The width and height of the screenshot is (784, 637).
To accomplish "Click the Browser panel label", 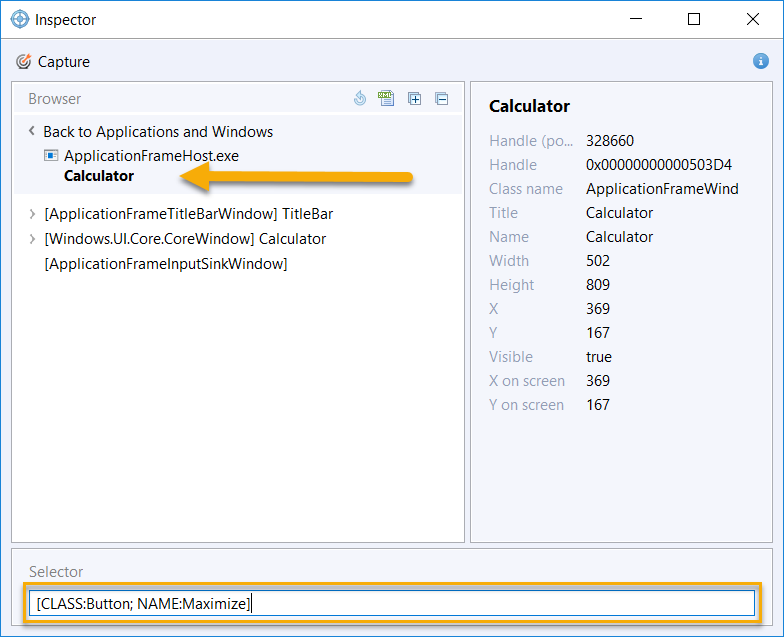I will (54, 99).
